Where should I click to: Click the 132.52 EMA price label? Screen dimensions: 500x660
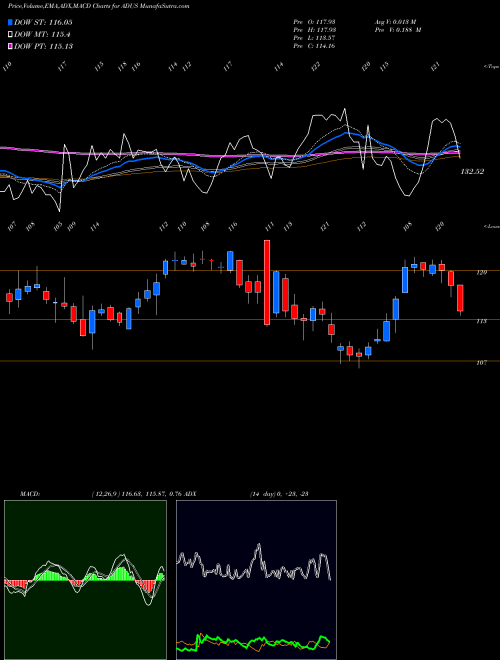472,172
